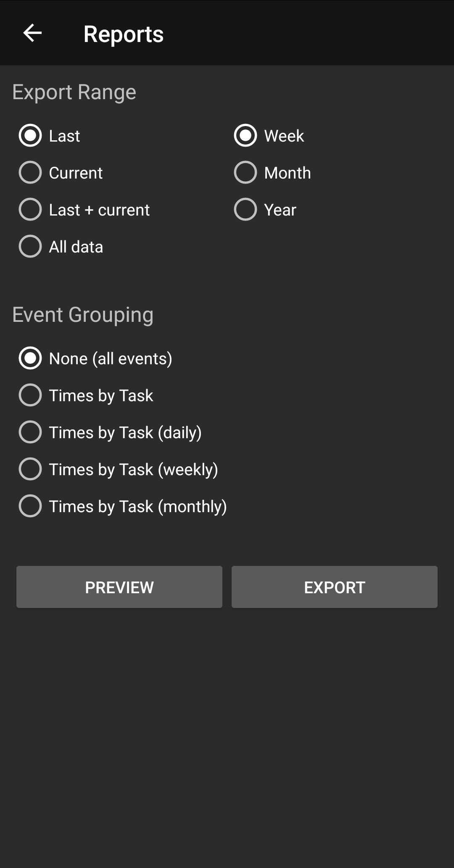Click the Export Range section heading
Image resolution: width=454 pixels, height=868 pixels.
74,92
